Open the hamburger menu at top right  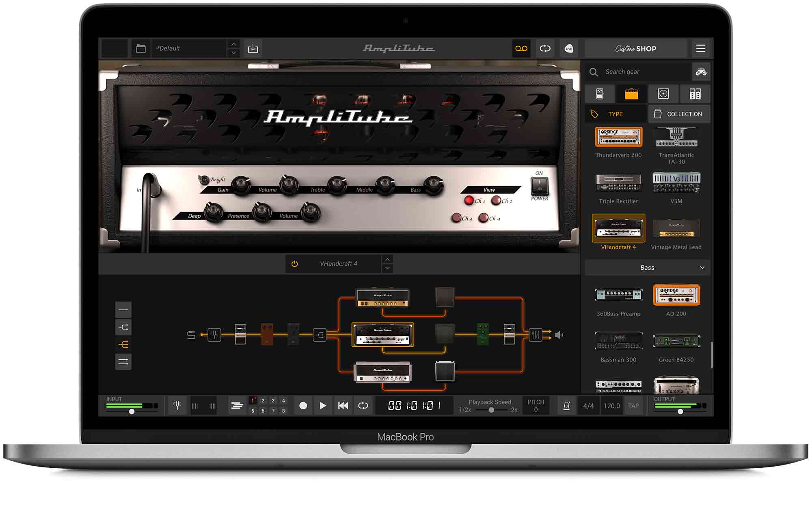(700, 48)
